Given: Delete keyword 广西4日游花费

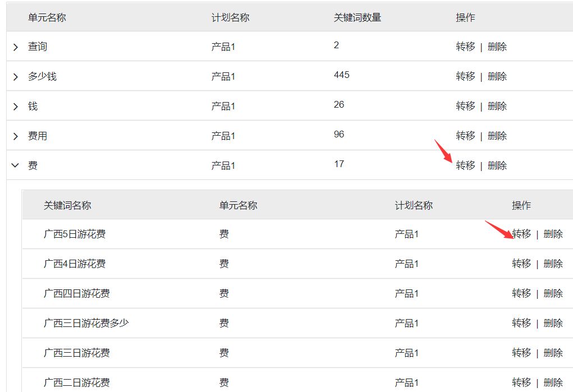Looking at the screenshot, I should click(x=553, y=264).
